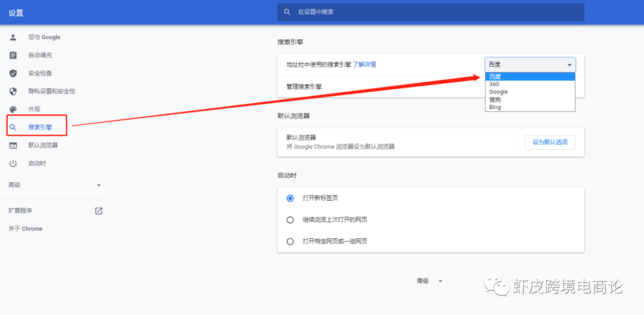Click the clipboard icon for 自动填充
644x315 pixels.
click(13, 55)
